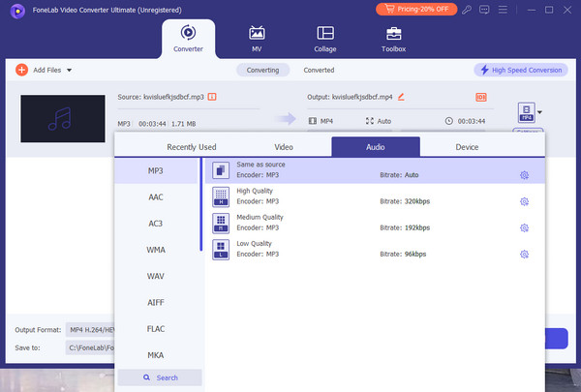Select FLAC in the format list
The image size is (581, 392).
(x=156, y=329)
